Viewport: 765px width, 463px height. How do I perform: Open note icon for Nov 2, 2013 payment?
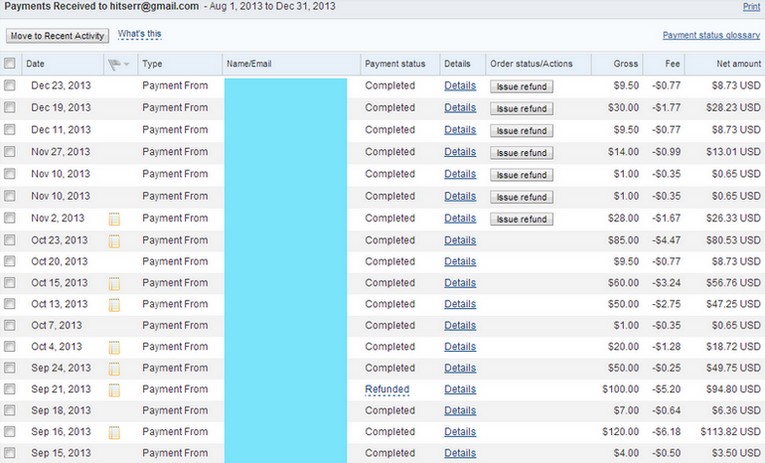coord(114,220)
